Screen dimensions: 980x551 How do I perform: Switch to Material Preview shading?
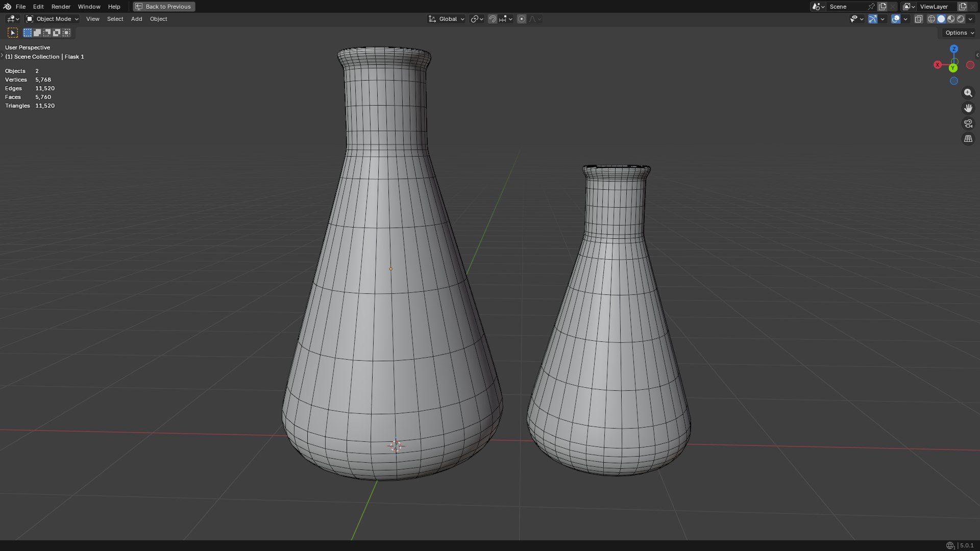click(951, 19)
